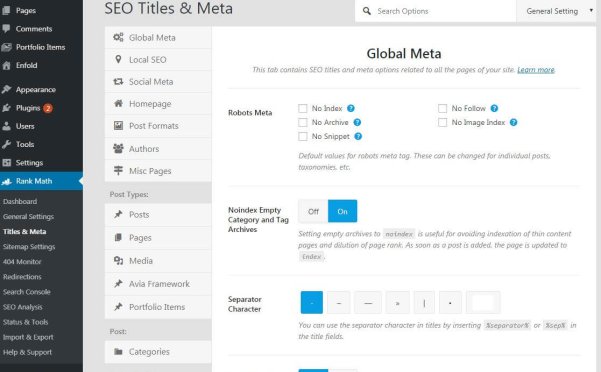Click the document icon beside Pages tab

tap(118, 238)
